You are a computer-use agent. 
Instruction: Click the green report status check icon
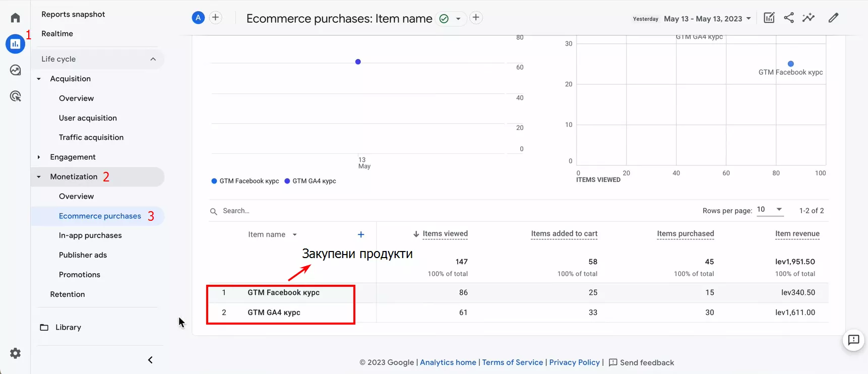(444, 19)
